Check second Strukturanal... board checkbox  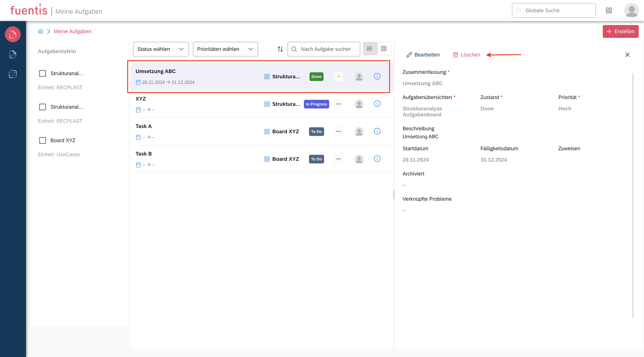[x=43, y=107]
